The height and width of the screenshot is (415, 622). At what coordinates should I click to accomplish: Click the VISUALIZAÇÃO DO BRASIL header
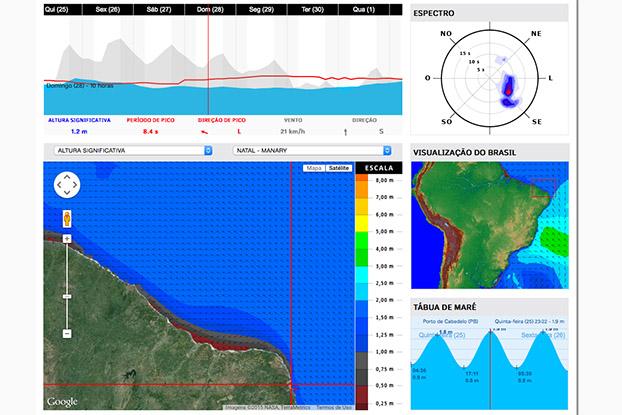(490, 152)
